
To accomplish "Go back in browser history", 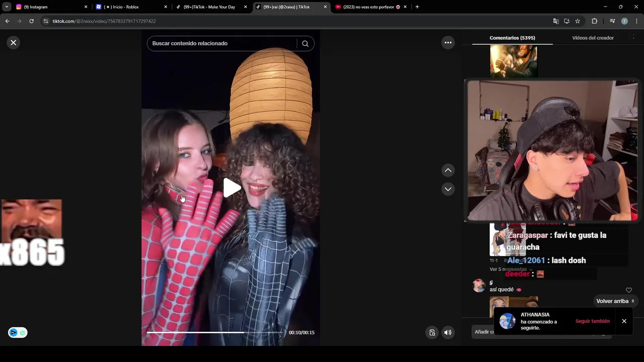I will 7,21.
